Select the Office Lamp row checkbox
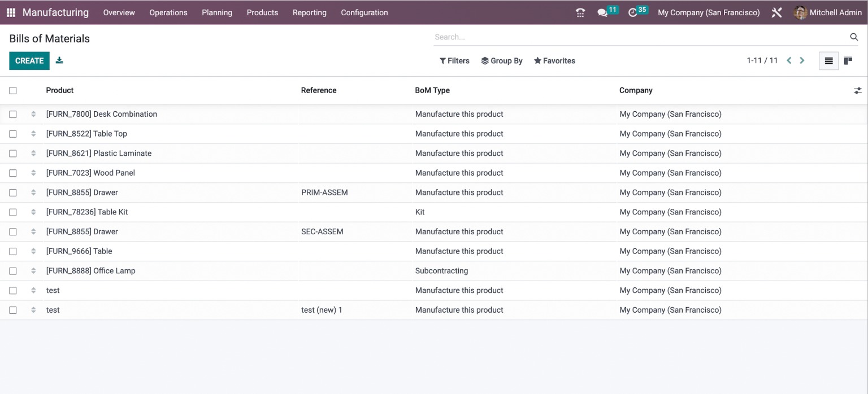868x394 pixels. click(13, 271)
